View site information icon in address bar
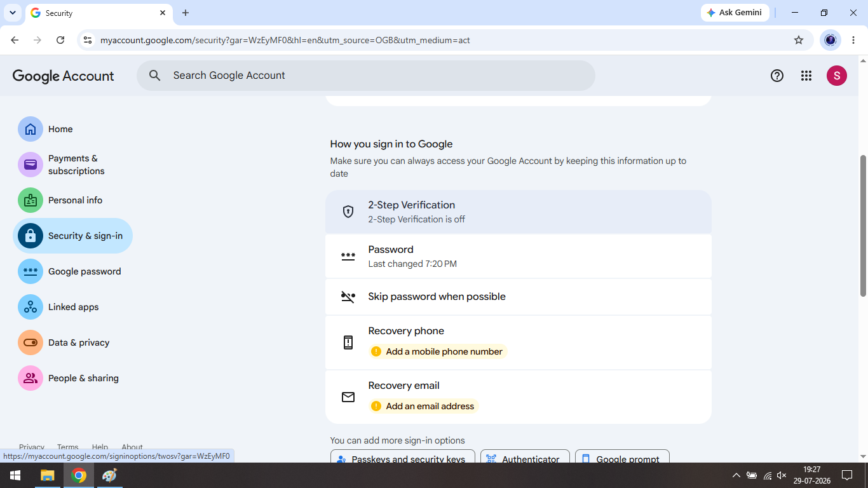The image size is (868, 488). 88,40
